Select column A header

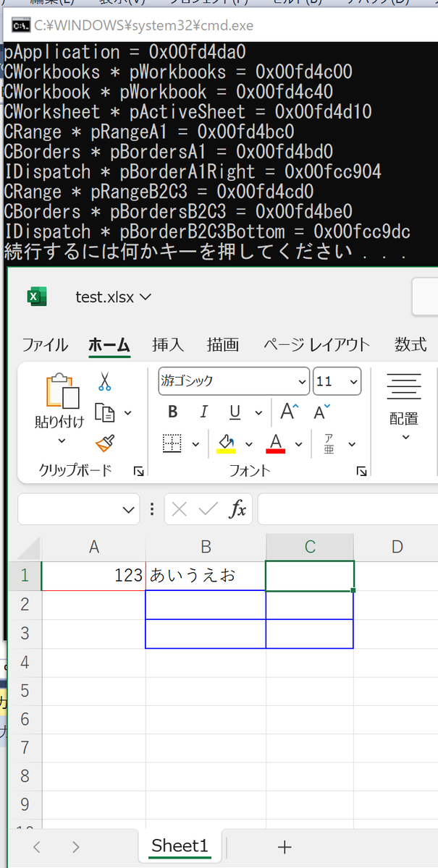click(93, 547)
